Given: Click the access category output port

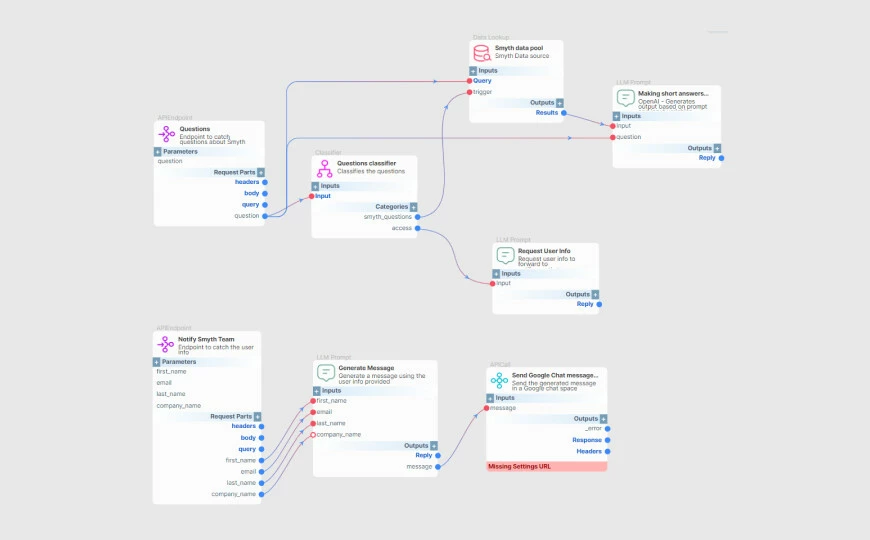Looking at the screenshot, I should pyautogui.click(x=417, y=228).
